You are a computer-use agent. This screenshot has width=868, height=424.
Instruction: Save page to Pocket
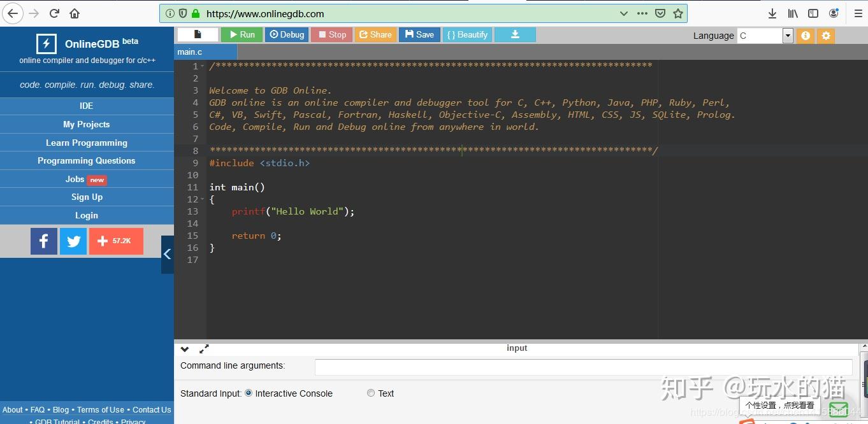pyautogui.click(x=660, y=13)
